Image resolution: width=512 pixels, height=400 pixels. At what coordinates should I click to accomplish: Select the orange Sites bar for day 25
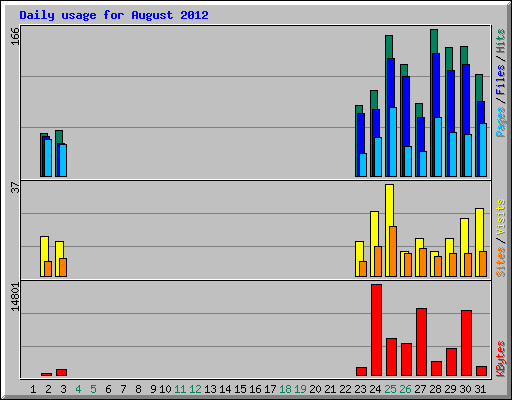(x=393, y=251)
